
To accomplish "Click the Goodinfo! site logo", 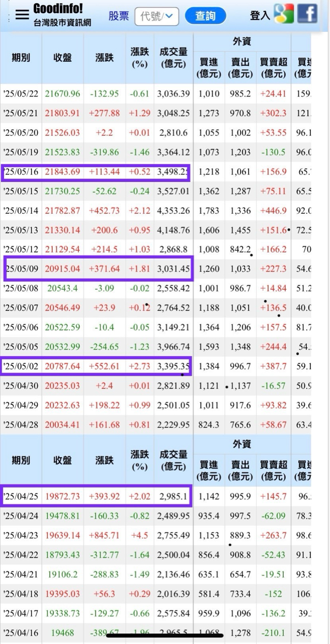I will [58, 9].
